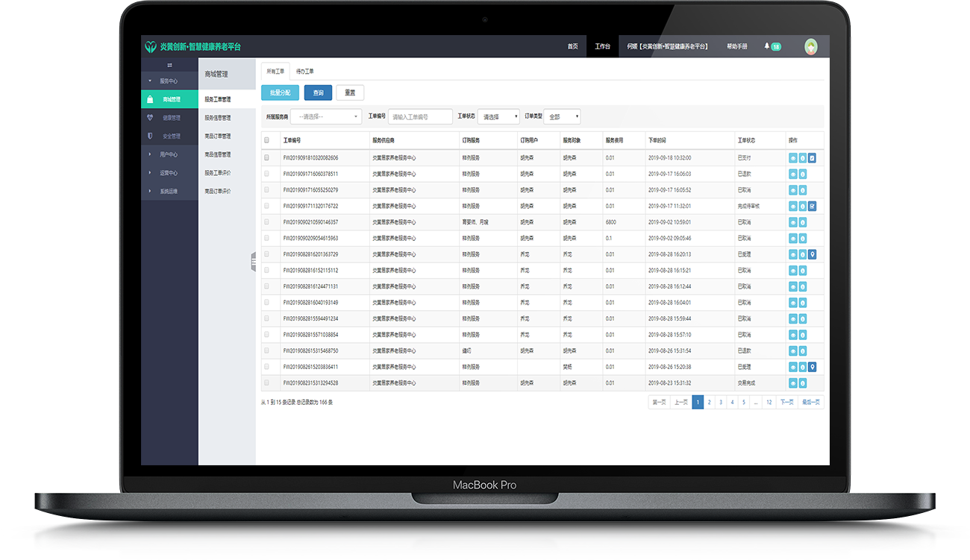970x560 pixels.
Task: Open the 订单类型 dropdown showing 全部
Action: coord(562,117)
